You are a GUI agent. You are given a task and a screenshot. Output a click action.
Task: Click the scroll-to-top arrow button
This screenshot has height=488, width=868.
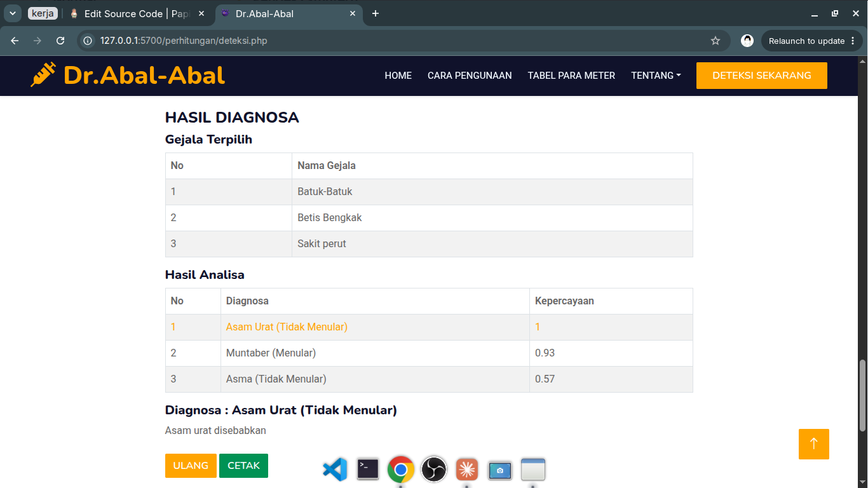pyautogui.click(x=814, y=444)
